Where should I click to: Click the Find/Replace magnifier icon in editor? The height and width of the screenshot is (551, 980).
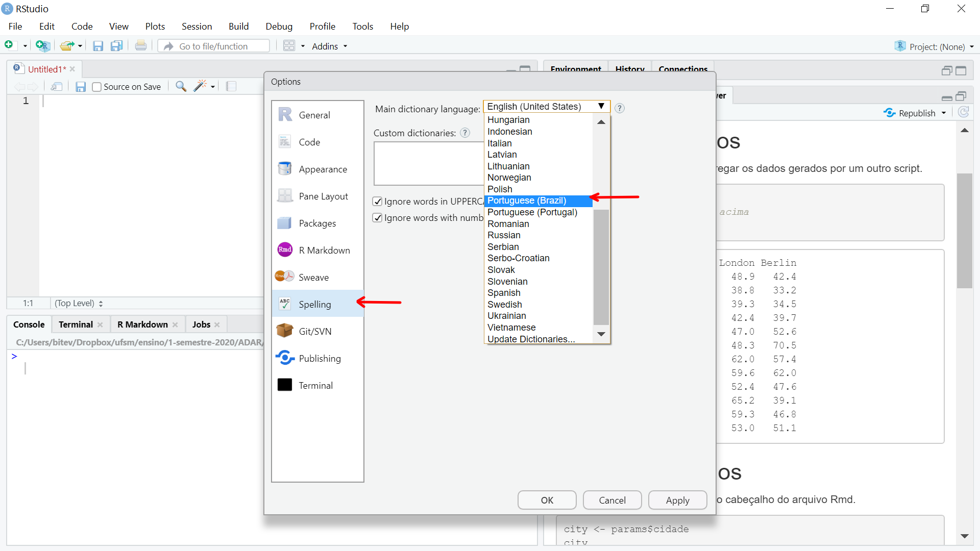point(181,86)
